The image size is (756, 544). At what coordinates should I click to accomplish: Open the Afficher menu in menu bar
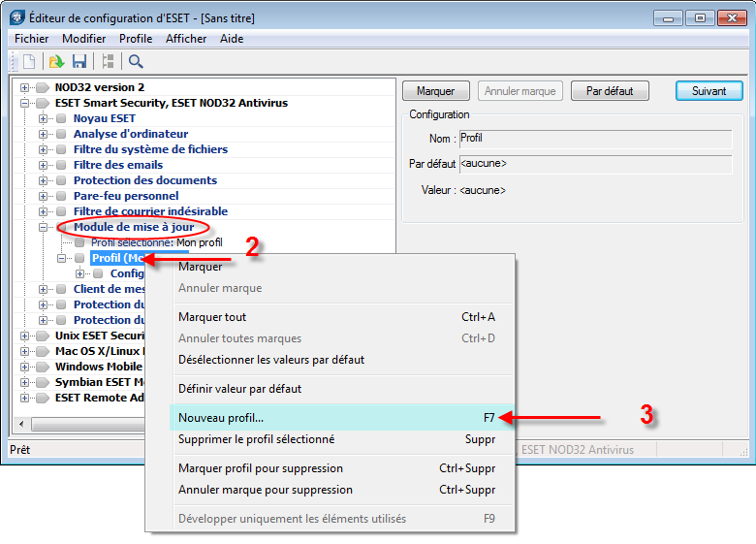[x=186, y=39]
